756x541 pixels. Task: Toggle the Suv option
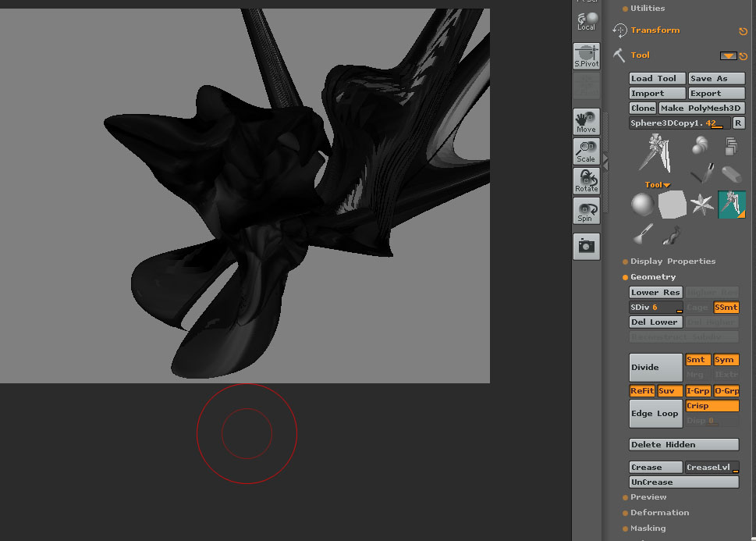click(x=670, y=391)
